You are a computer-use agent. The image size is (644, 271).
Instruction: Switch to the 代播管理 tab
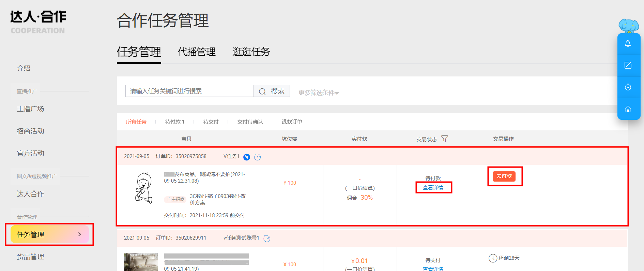coord(197,52)
